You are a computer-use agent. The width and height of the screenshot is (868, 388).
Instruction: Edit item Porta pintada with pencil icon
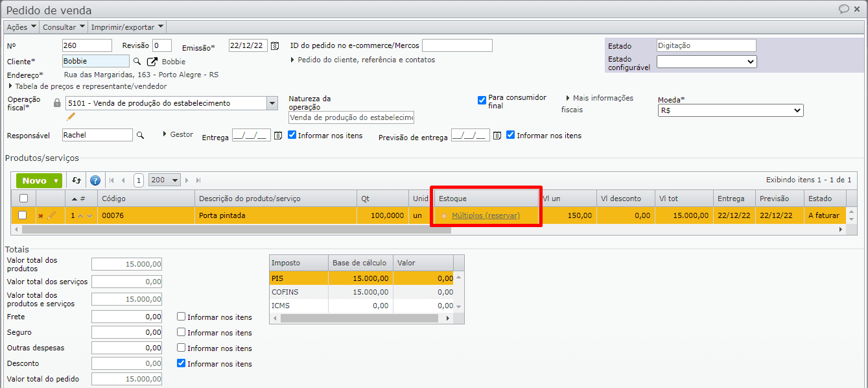pos(52,215)
